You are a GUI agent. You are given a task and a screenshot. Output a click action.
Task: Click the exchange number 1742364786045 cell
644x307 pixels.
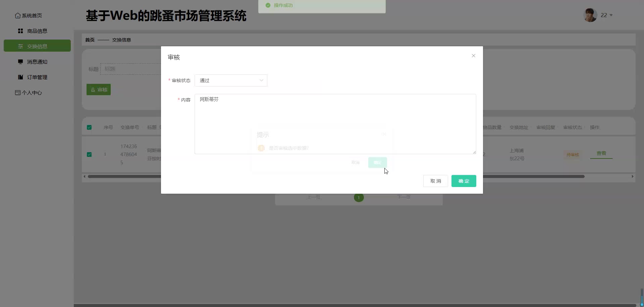coord(129,155)
